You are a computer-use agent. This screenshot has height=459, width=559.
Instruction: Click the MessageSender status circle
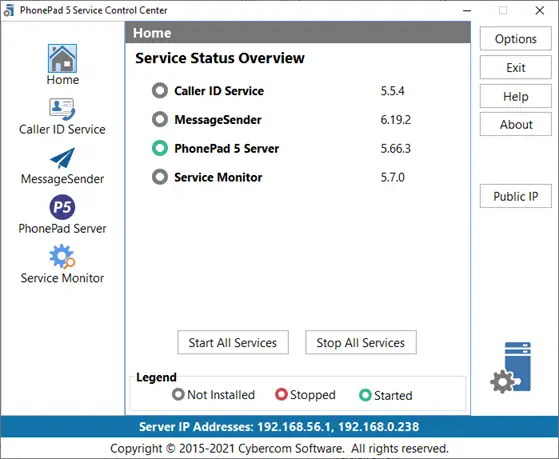coord(160,119)
